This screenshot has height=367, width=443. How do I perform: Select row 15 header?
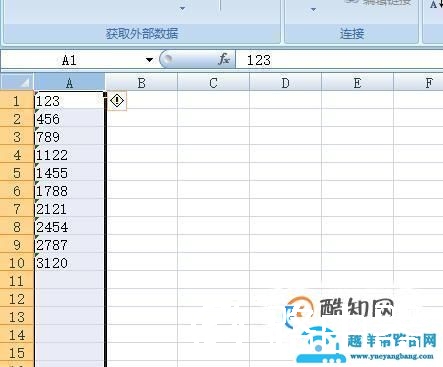click(x=17, y=352)
